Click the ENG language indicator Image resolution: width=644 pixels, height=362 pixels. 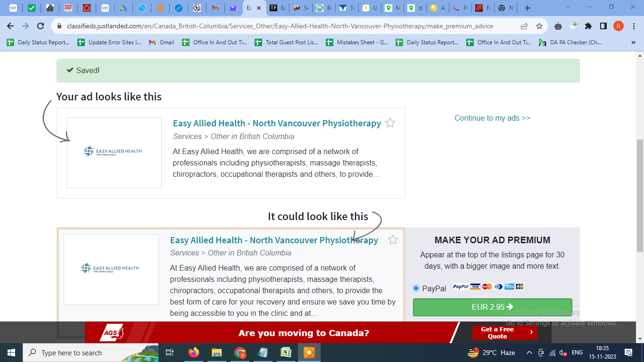(x=577, y=353)
